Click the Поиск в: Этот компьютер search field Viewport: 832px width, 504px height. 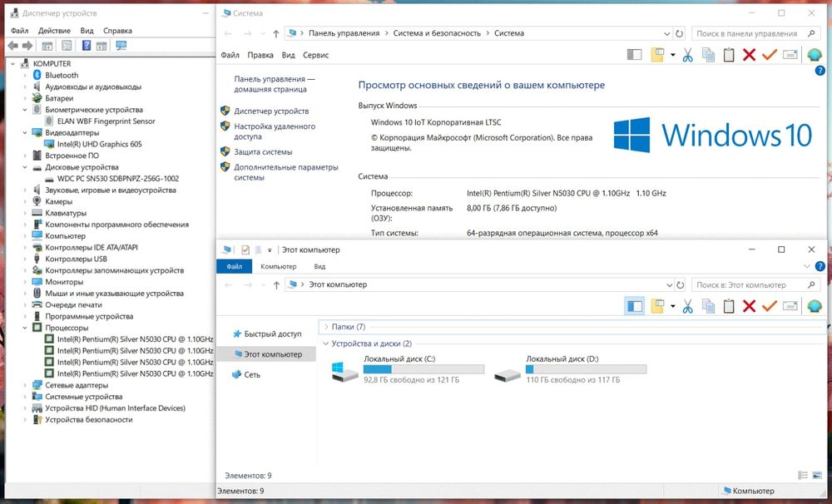tap(755, 285)
